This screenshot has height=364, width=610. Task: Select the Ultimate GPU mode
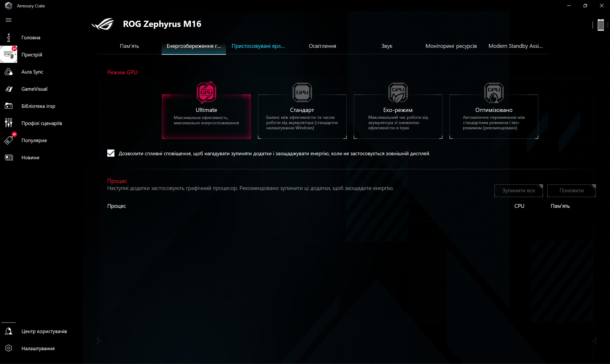(206, 116)
